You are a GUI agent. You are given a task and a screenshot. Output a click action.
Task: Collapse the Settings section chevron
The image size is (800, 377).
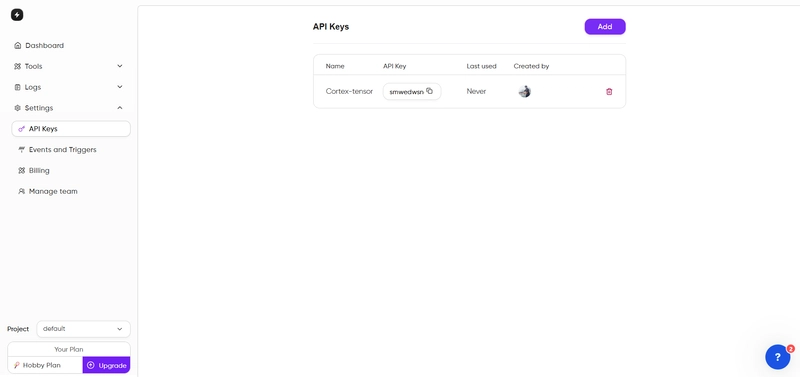pyautogui.click(x=120, y=108)
